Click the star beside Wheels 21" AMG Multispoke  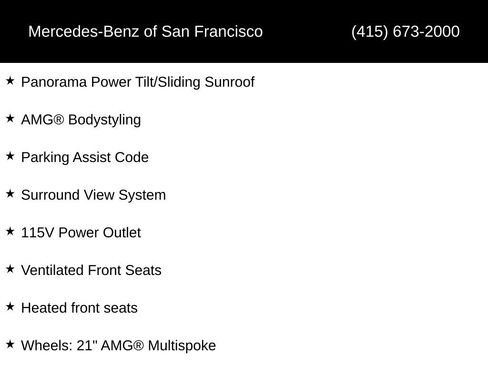pos(10,344)
